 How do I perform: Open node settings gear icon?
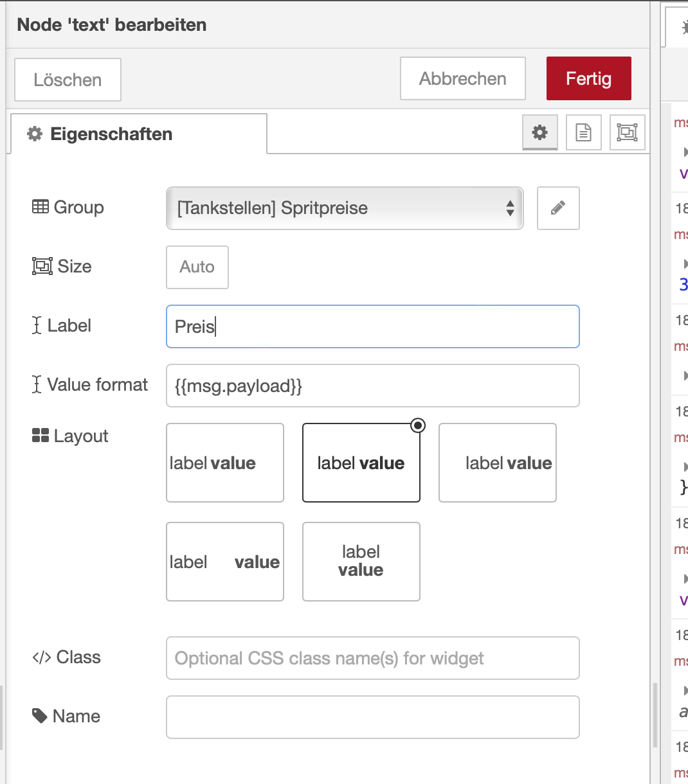539,132
